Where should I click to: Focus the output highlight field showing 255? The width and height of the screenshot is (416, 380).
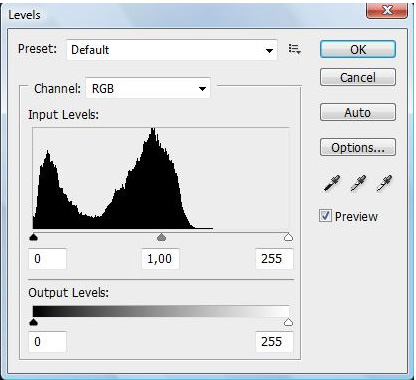tap(274, 342)
